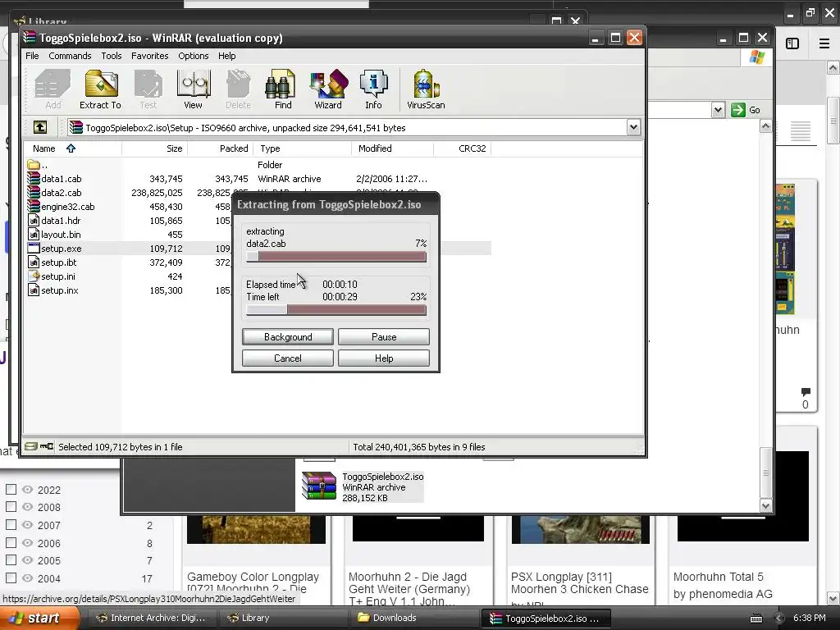Screen dimensions: 840x630
Task: Open Find binoculars tool in WinRAR
Action: [282, 89]
